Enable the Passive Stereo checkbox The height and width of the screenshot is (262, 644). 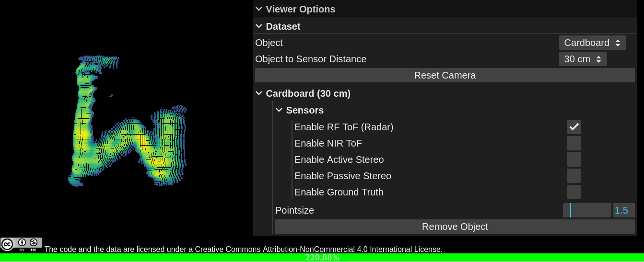[x=574, y=176]
